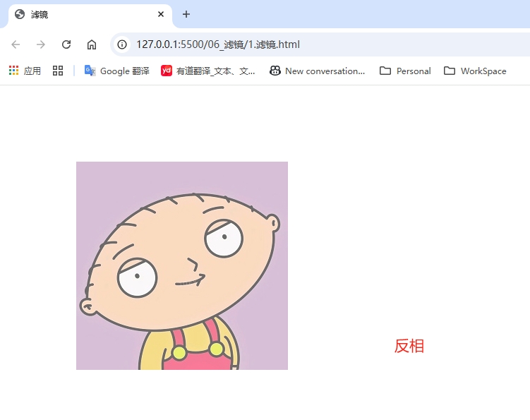530x420 pixels.
Task: Open the tab groups grid icon
Action: [x=58, y=71]
